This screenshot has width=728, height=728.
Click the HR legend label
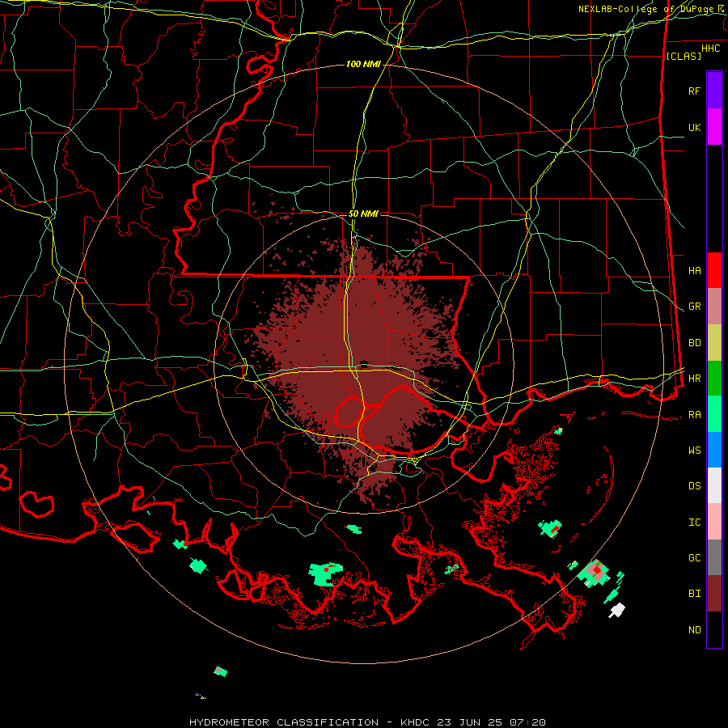[x=694, y=379]
